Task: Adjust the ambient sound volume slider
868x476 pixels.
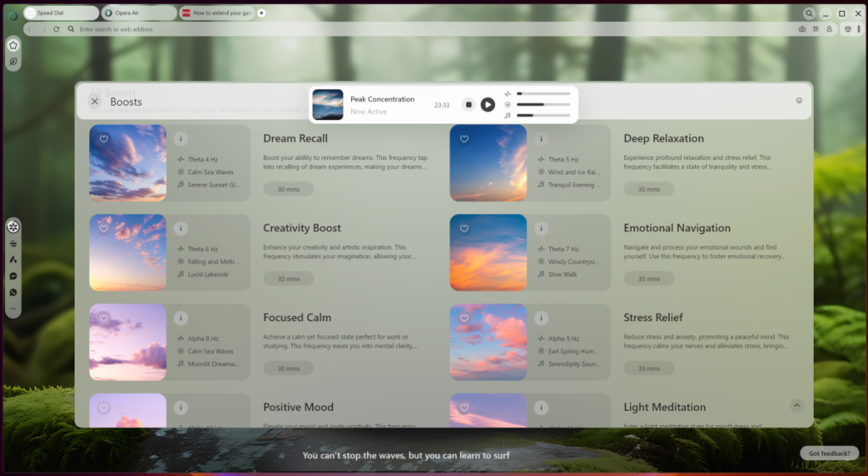Action: pyautogui.click(x=543, y=104)
